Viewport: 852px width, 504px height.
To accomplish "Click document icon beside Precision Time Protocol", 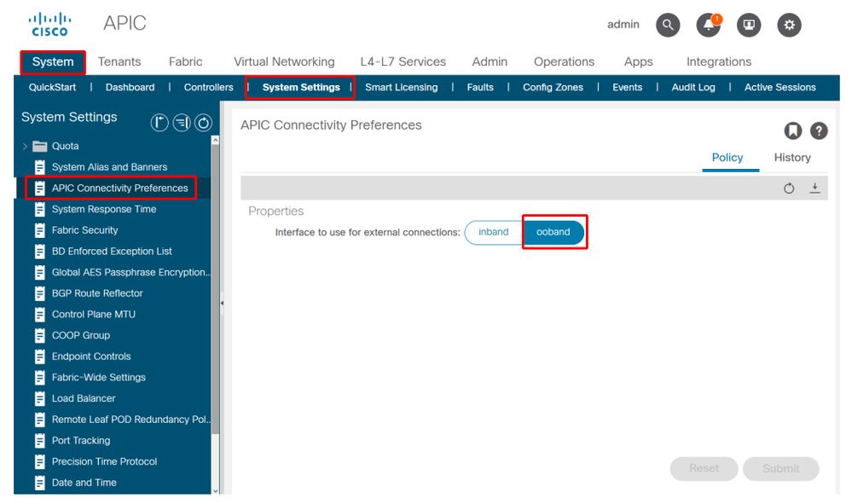I will (40, 461).
